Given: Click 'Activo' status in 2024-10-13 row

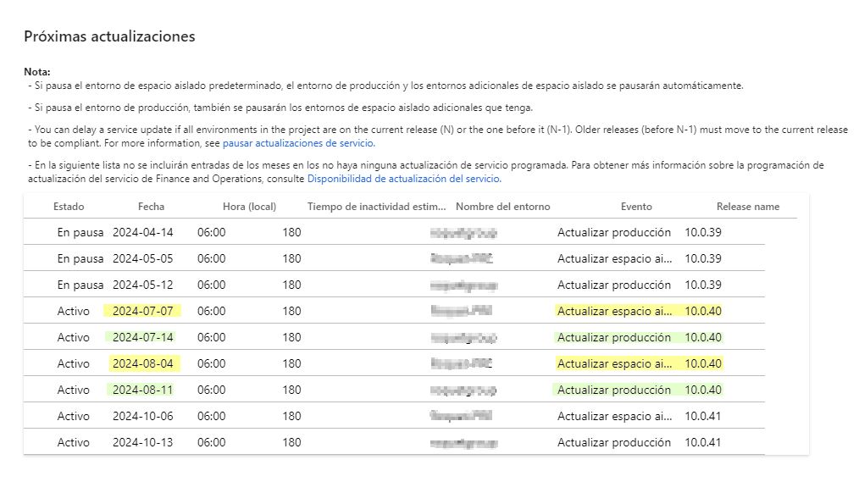Looking at the screenshot, I should pyautogui.click(x=74, y=443).
